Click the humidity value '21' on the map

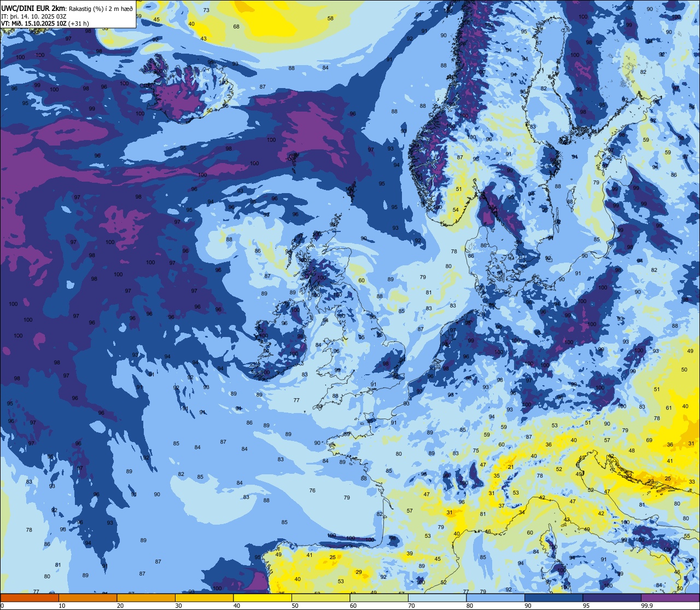(511, 467)
